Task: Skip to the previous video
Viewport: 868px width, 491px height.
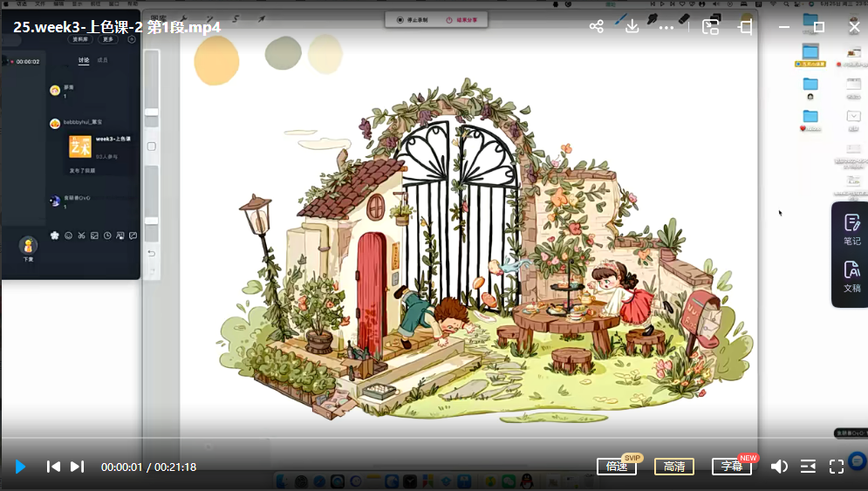Action: pos(53,467)
